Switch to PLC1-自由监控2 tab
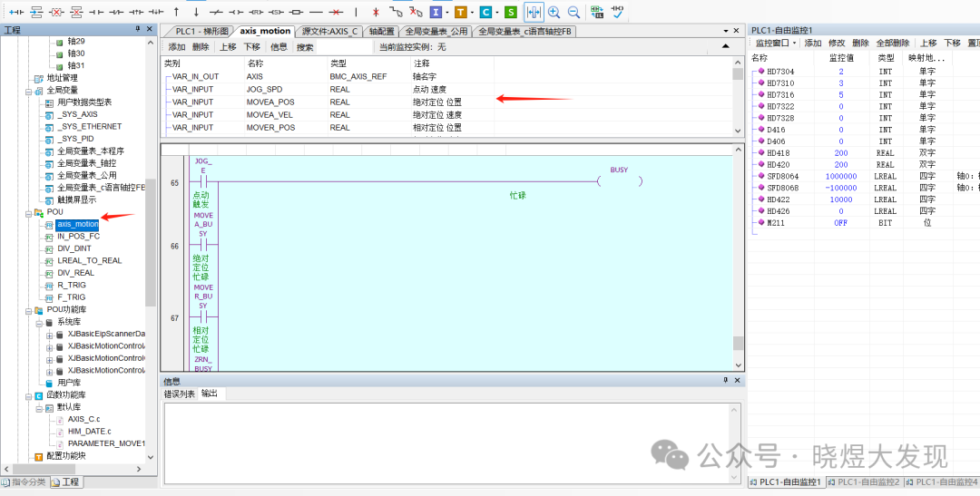 tap(865, 482)
